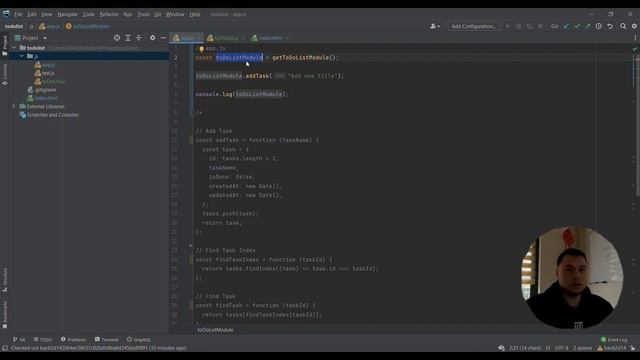
Task: Open the Problems tool window tab
Action: point(73,340)
